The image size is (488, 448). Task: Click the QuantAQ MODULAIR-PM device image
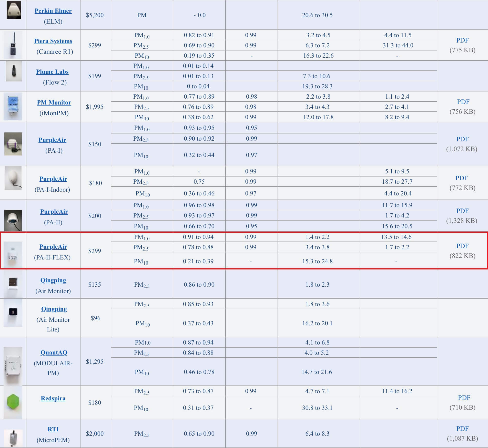(13, 365)
